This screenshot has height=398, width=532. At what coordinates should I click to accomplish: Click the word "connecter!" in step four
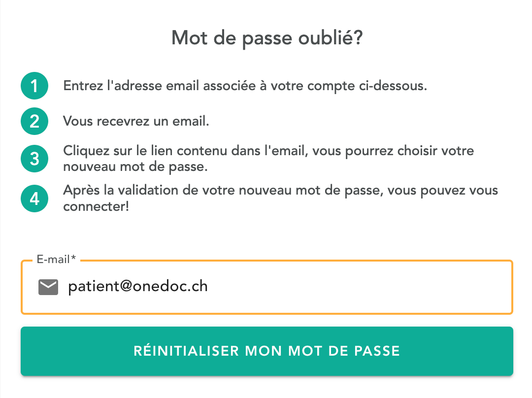(x=96, y=206)
